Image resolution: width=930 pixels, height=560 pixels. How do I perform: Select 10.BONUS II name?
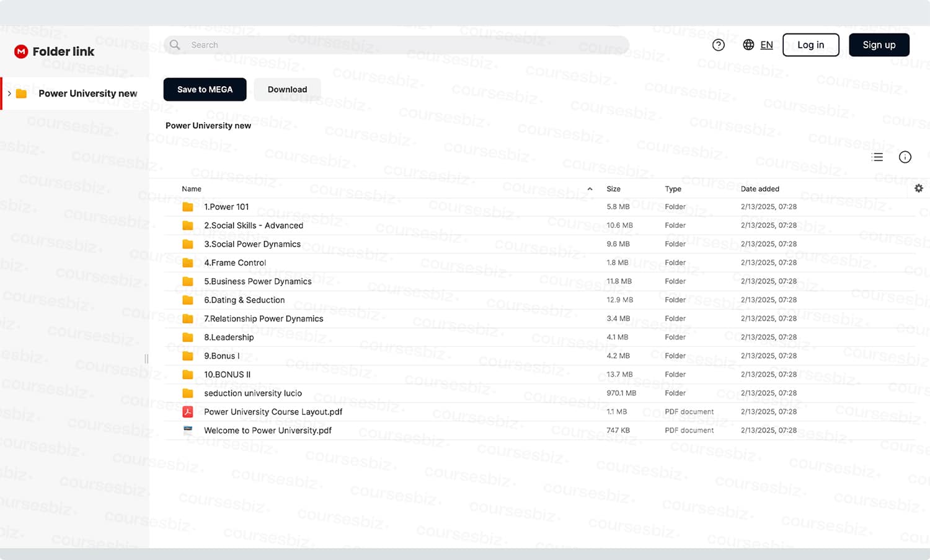coord(227,374)
